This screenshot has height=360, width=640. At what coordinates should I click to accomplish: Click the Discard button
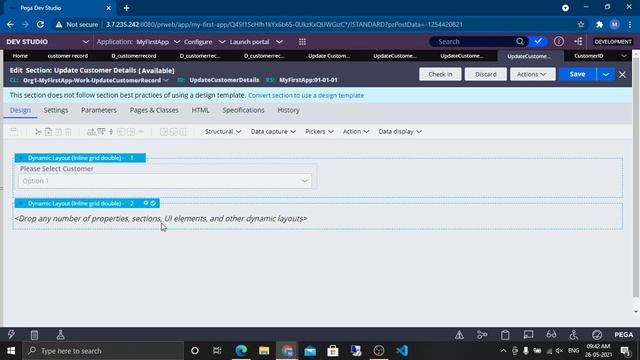click(x=486, y=74)
